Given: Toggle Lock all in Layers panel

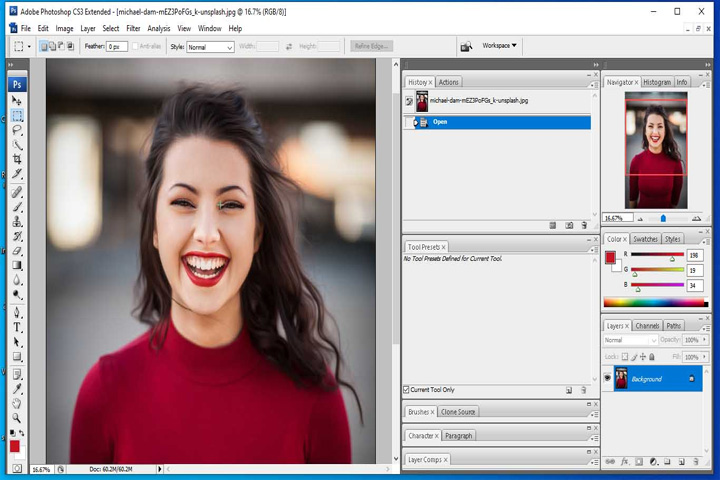Looking at the screenshot, I should [x=652, y=356].
